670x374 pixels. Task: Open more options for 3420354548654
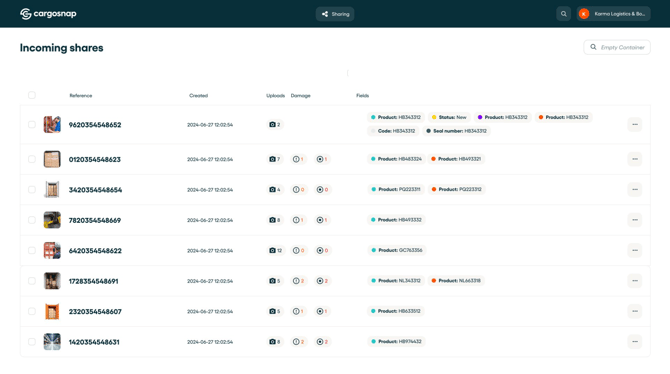(635, 189)
